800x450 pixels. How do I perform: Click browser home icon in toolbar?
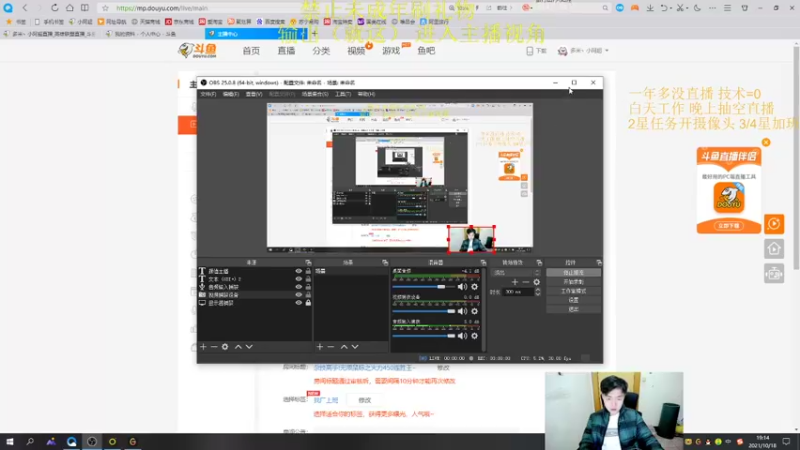[69, 8]
